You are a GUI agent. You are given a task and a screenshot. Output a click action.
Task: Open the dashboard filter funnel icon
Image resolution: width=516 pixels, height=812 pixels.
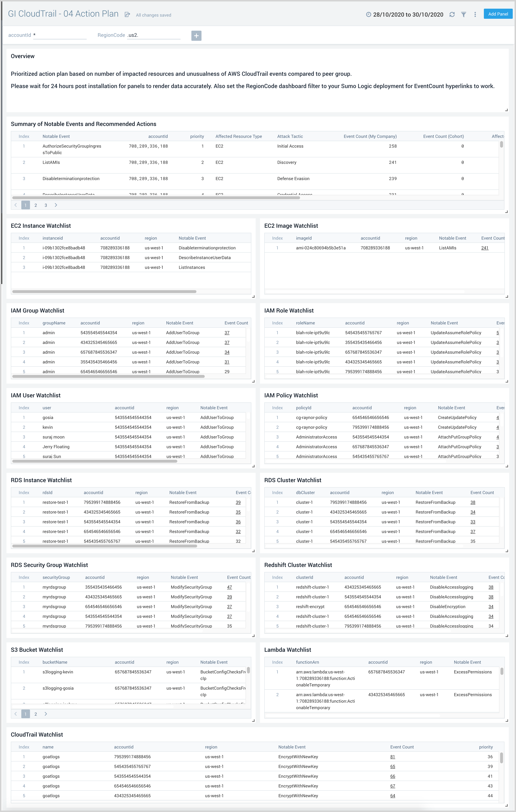[x=464, y=14]
